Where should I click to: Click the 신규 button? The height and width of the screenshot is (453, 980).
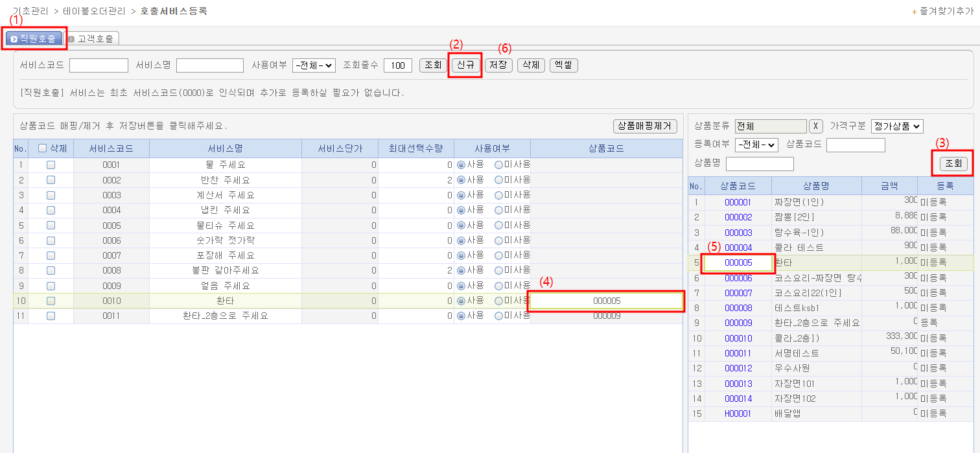coord(465,65)
